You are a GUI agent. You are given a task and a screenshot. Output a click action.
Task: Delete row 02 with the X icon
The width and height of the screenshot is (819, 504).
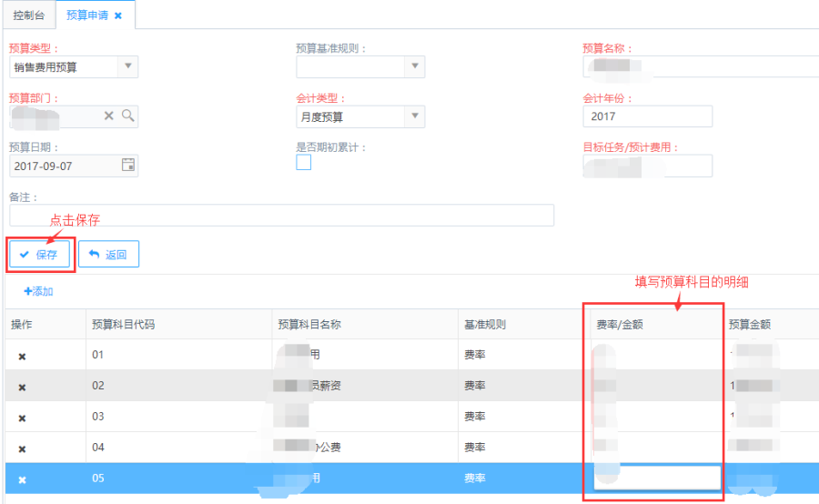(x=22, y=387)
